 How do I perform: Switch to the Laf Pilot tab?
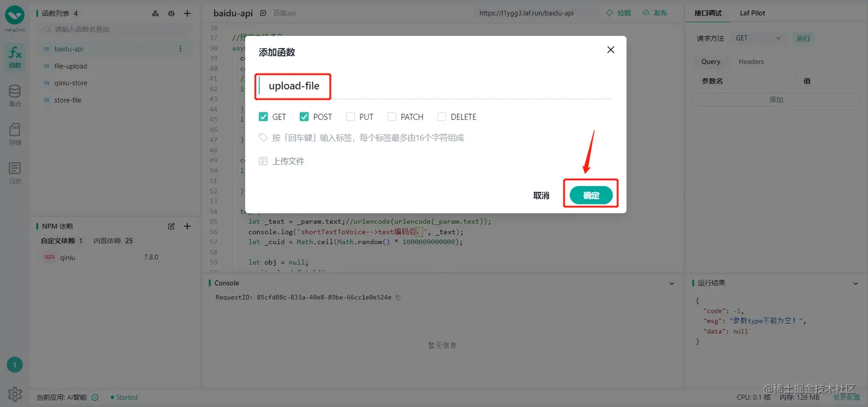pyautogui.click(x=752, y=13)
